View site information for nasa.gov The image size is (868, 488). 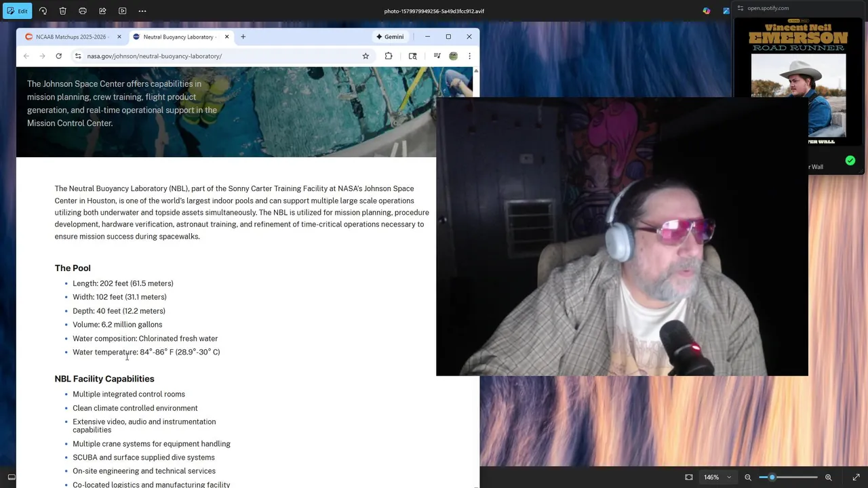click(78, 56)
